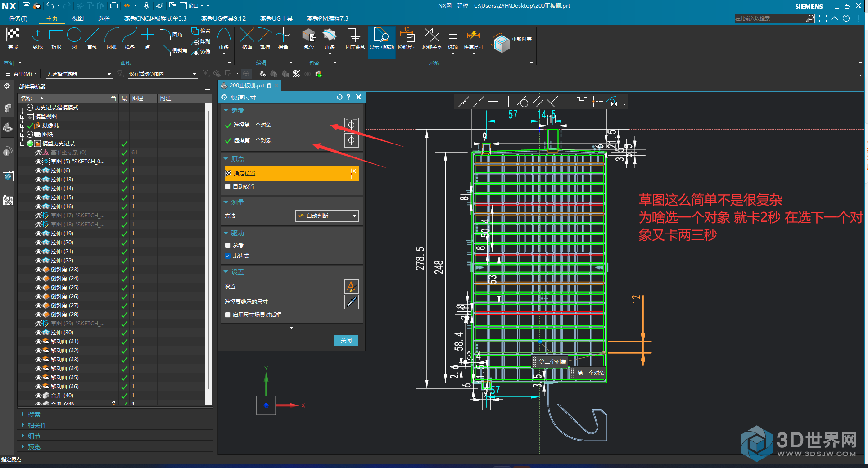Click the Mirror (镜像) curve tool
Viewport: 868px width, 468px height.
tap(201, 52)
